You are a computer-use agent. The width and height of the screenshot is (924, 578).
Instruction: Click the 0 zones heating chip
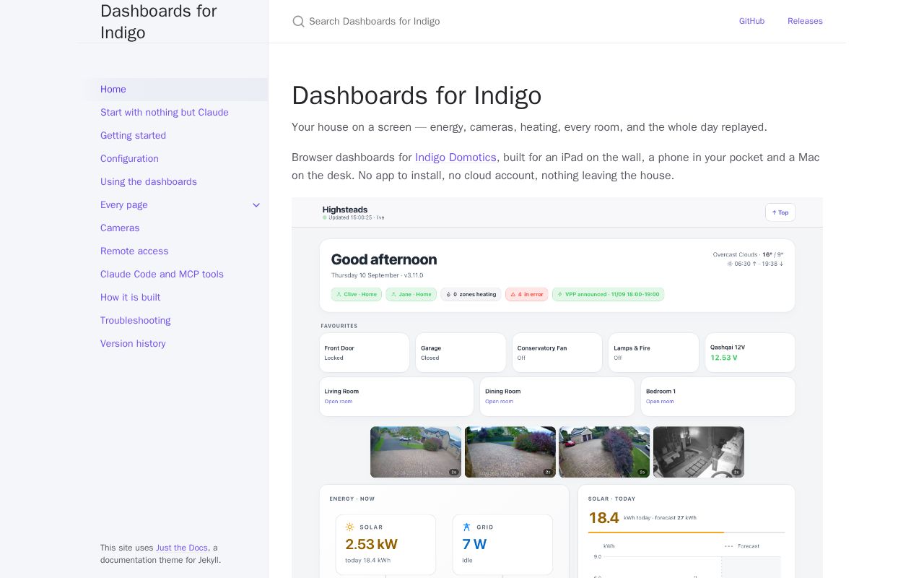point(471,294)
